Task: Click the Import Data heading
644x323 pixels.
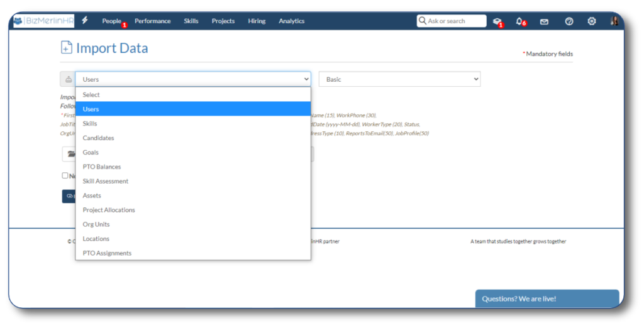Action: (x=112, y=48)
